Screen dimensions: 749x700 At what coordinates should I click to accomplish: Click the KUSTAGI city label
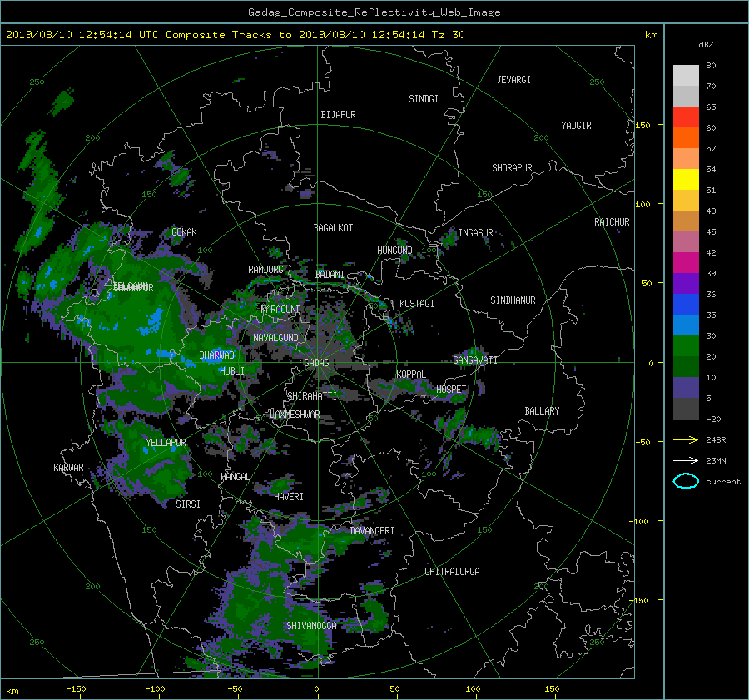[x=417, y=304]
